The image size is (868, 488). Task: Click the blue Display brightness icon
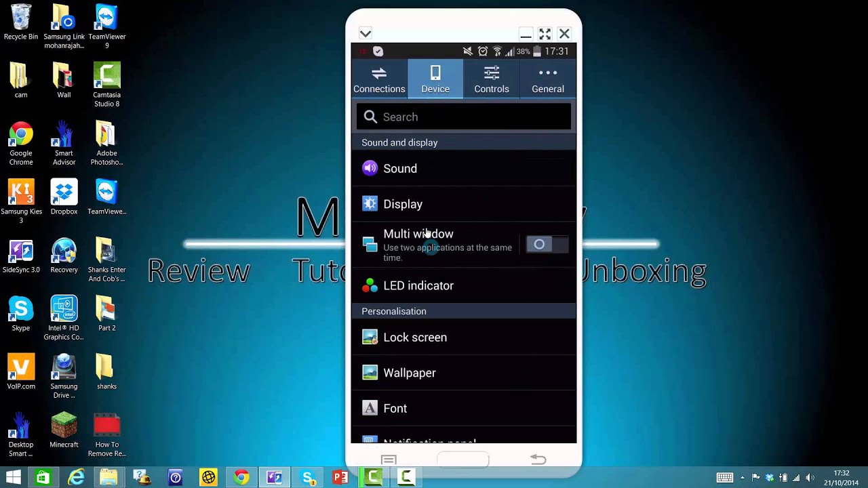click(x=370, y=203)
